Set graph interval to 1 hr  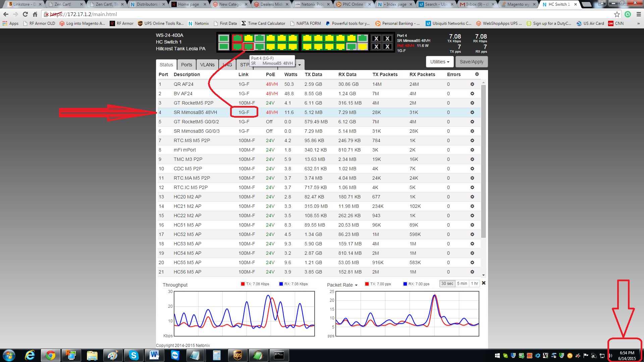[474, 284]
